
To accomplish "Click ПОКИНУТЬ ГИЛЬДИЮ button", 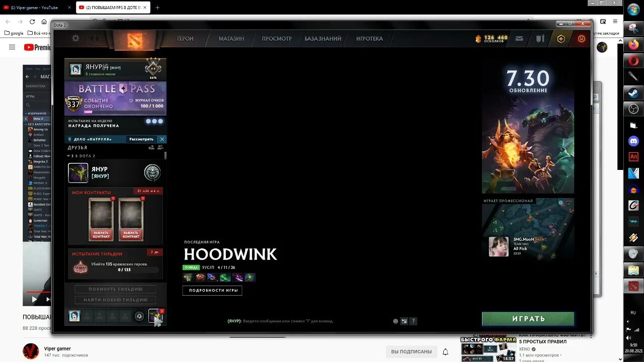I will 115,289.
